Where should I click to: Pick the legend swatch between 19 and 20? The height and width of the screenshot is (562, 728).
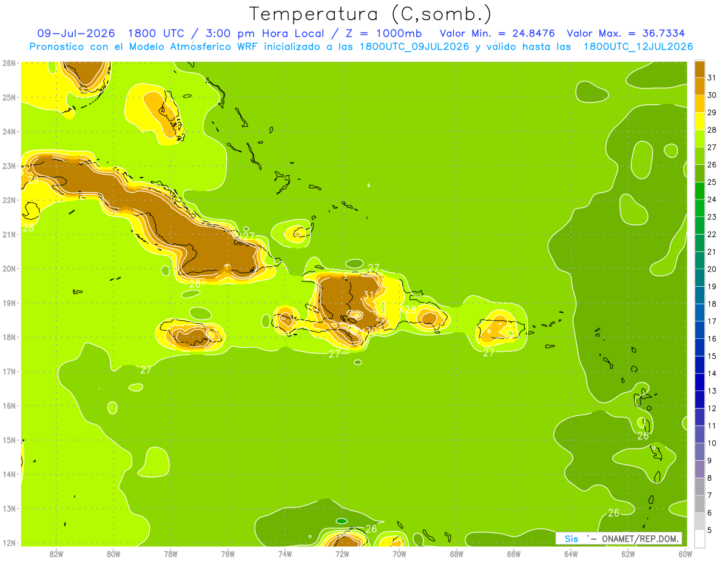699,278
